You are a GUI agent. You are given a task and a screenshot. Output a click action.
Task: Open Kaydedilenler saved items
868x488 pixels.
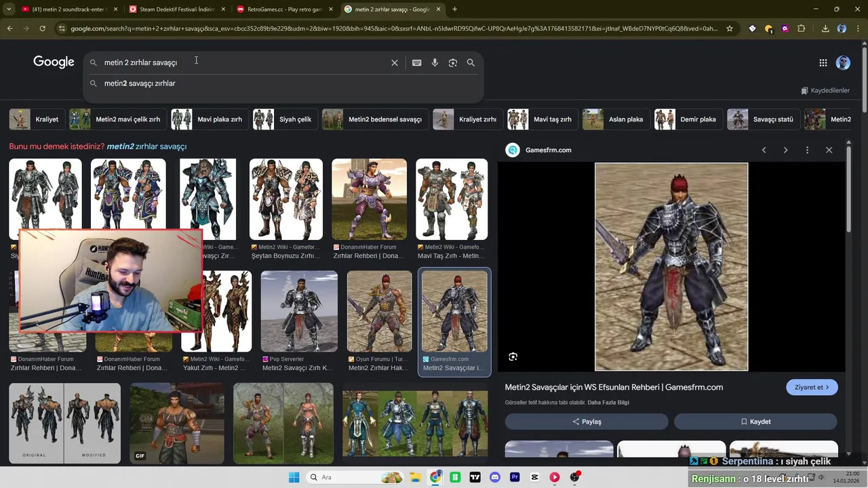pos(825,90)
